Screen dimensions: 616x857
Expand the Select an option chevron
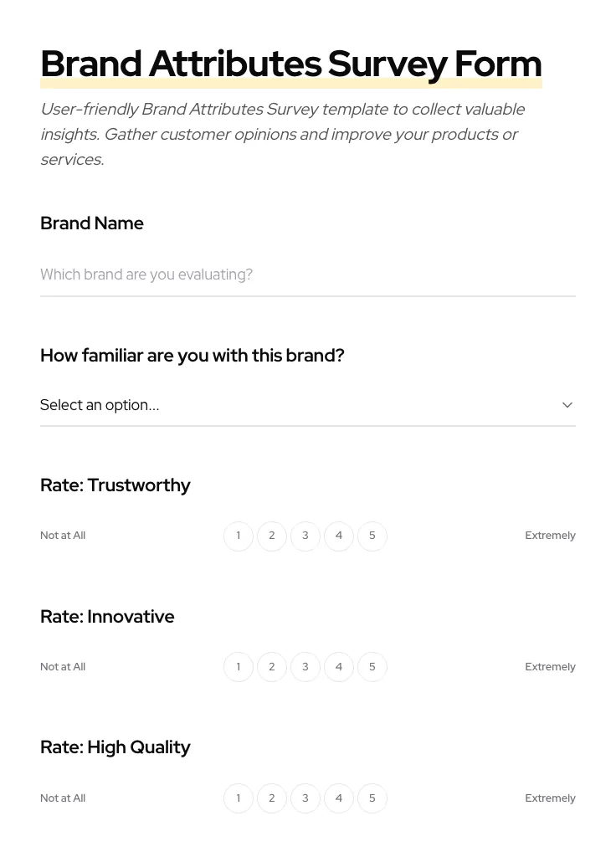tap(567, 405)
